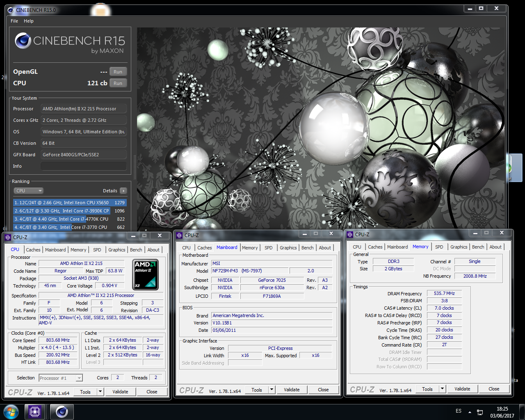Open the ranking CPU dropdown
Screen dimensions: 525x420
(29, 191)
